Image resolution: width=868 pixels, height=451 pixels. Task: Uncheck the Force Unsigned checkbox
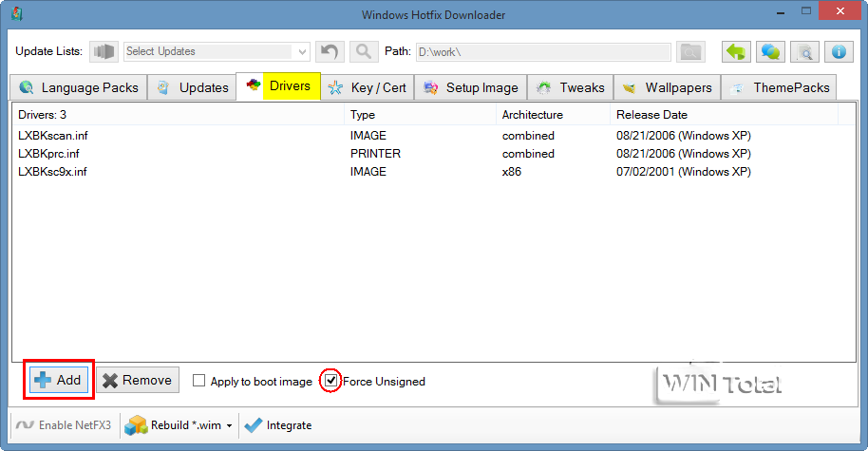[330, 381]
